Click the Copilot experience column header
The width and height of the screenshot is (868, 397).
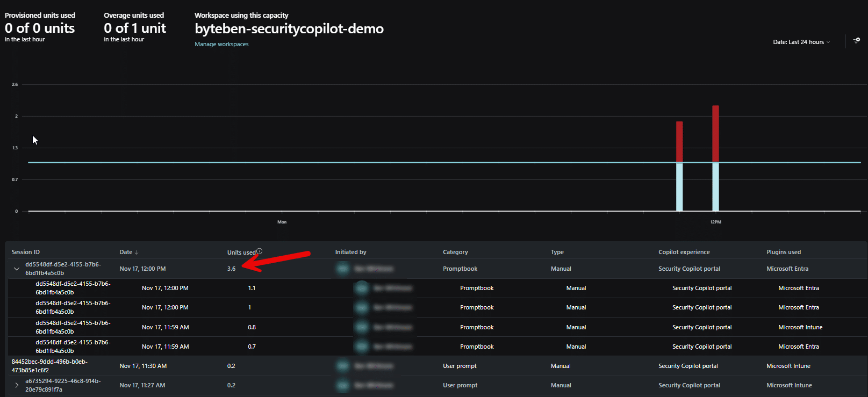(684, 252)
